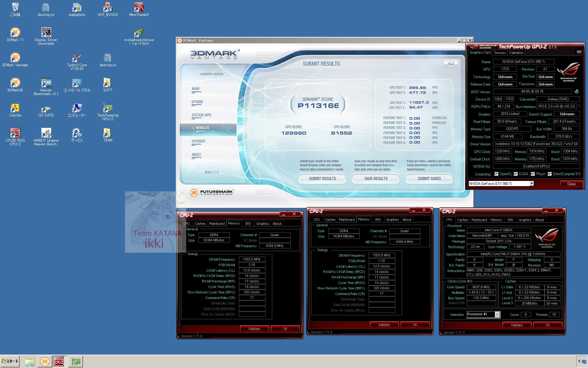Open the MAIN section in 3DMark Vantage
588x368 pixels.
[x=208, y=90]
